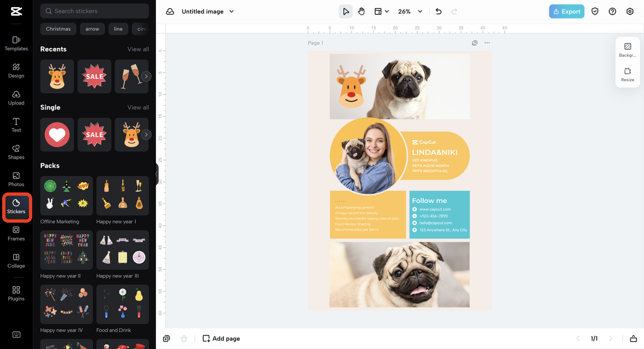Viewport: 644px width, 349px height.
Task: Collapse the stickers side panel handle
Action: pyautogui.click(x=156, y=174)
